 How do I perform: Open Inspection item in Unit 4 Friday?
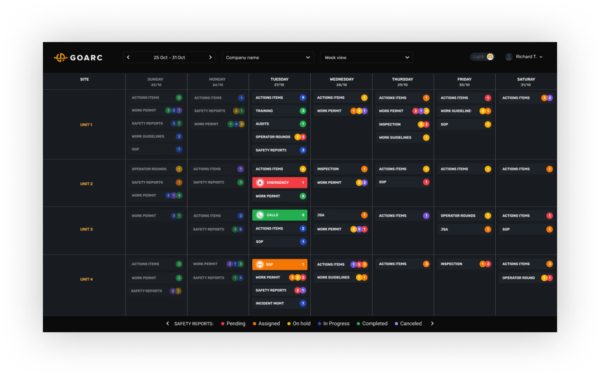(x=465, y=264)
